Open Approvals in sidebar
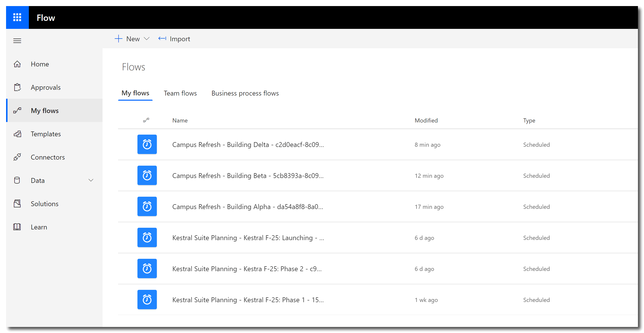Viewport: 644px width, 333px height. 55,87
